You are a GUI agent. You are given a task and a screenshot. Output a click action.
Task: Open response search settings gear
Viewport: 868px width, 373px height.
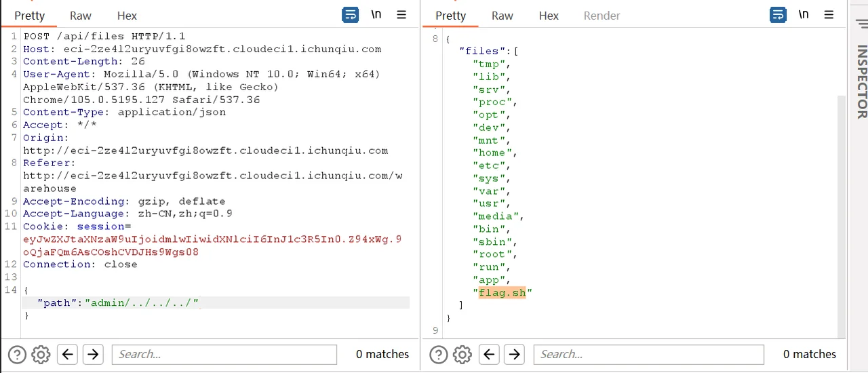pos(462,354)
